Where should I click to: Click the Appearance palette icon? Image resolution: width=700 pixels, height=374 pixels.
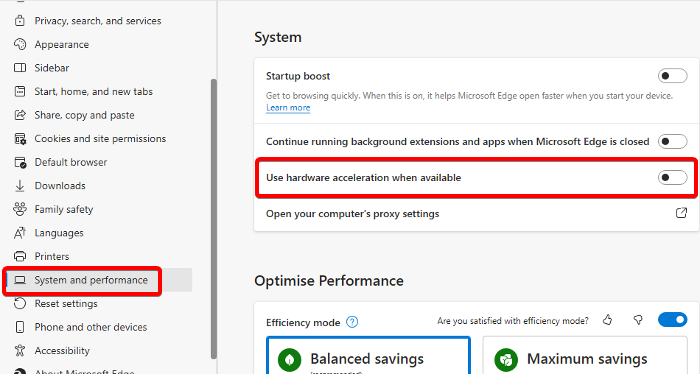[20, 44]
